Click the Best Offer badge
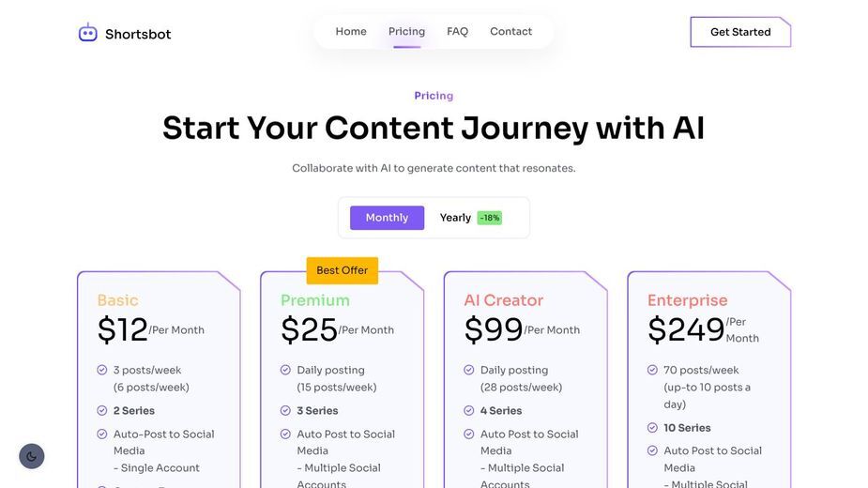The image size is (868, 488). [x=343, y=270]
